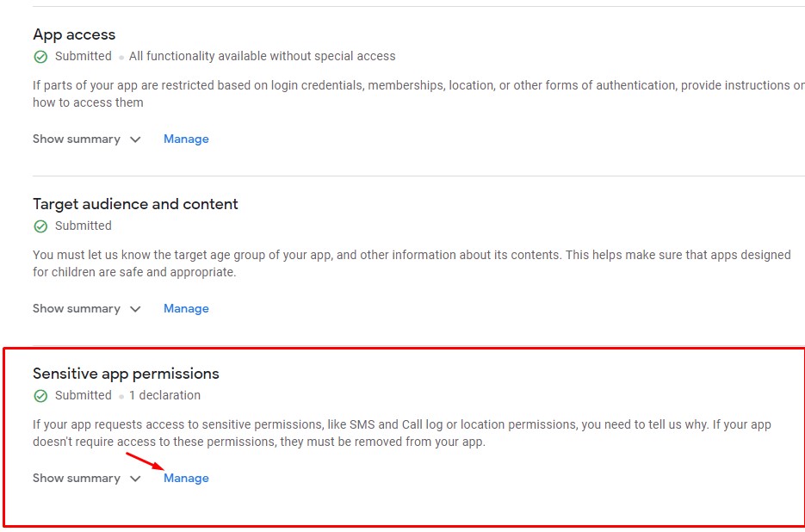This screenshot has width=805, height=532.
Task: Click the green check icon under Target audience
Action: pyautogui.click(x=40, y=226)
